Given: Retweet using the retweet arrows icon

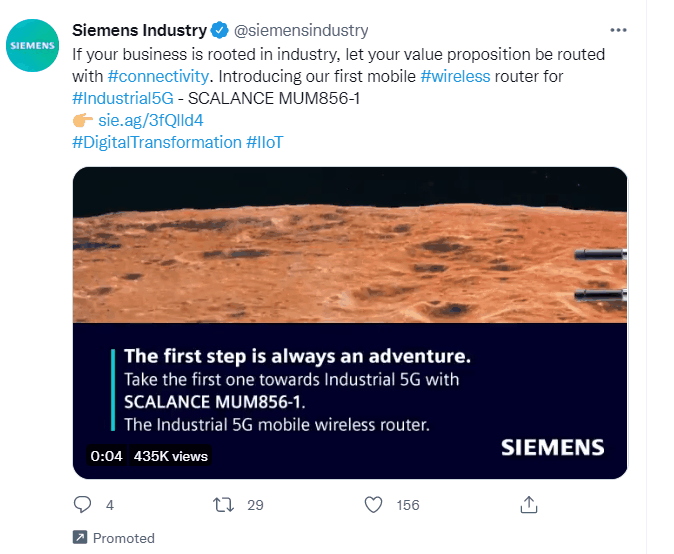Looking at the screenshot, I should 226,504.
